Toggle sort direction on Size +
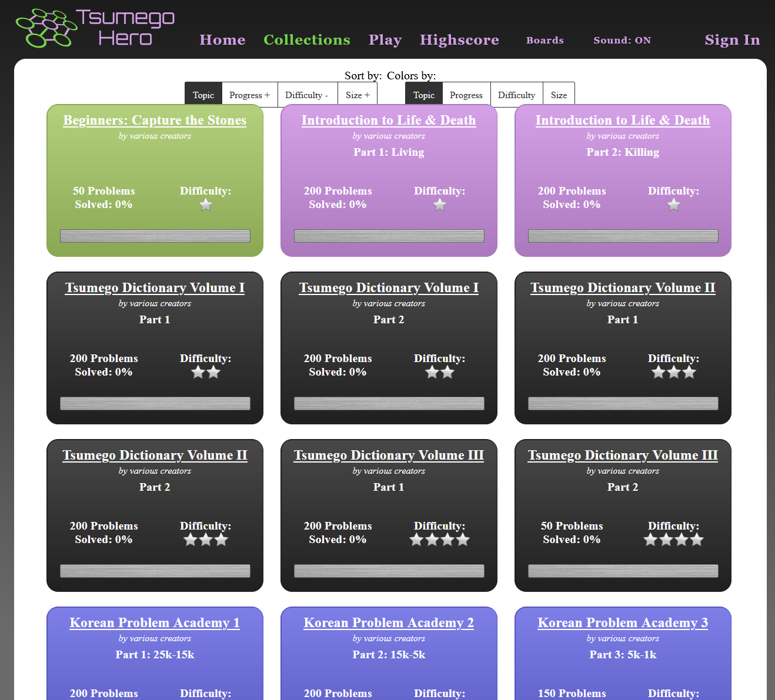 (357, 94)
